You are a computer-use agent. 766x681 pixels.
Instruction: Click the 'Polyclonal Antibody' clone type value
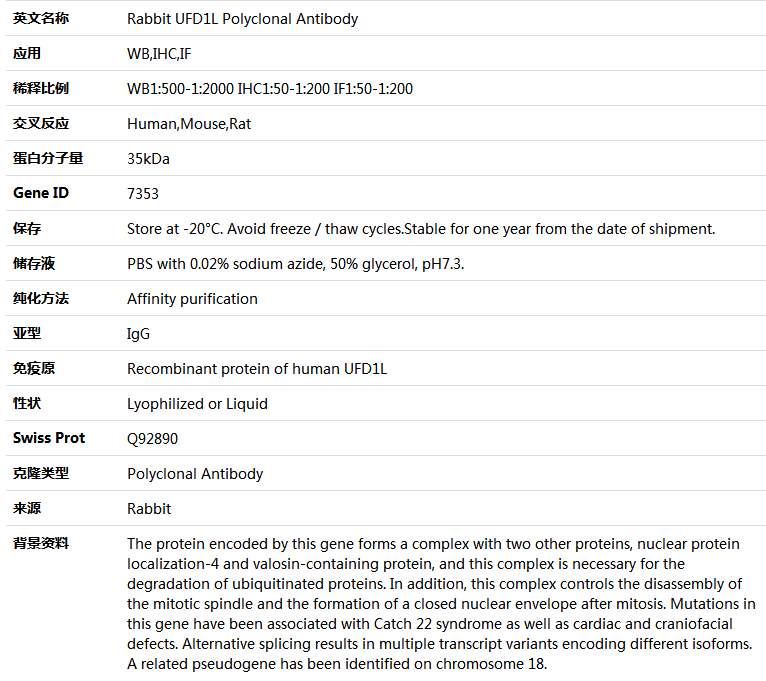pyautogui.click(x=195, y=474)
